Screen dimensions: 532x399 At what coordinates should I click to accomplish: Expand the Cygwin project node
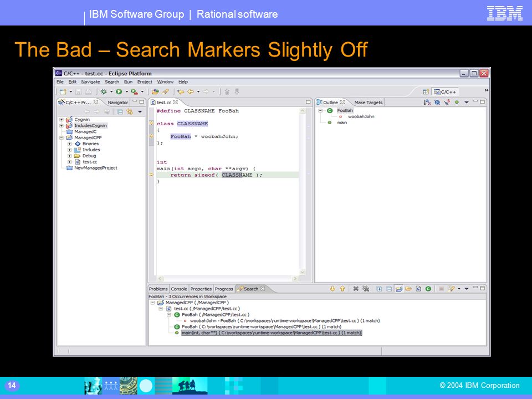pos(62,120)
